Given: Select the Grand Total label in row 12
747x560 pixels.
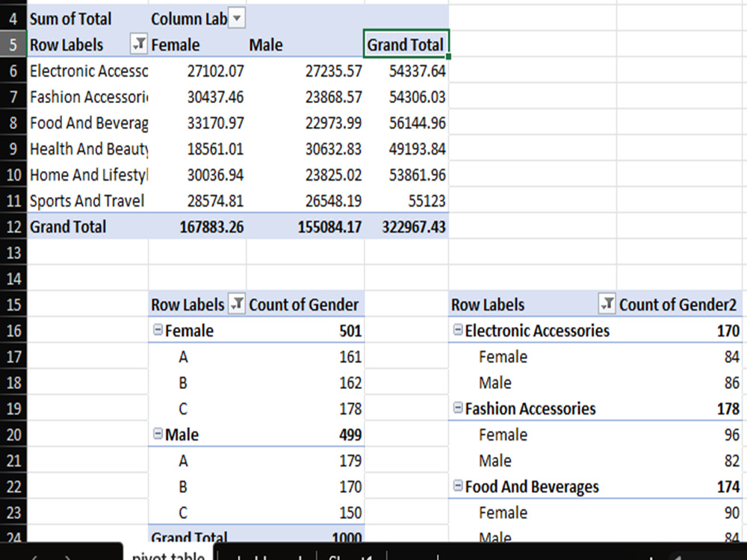Looking at the screenshot, I should [88, 227].
